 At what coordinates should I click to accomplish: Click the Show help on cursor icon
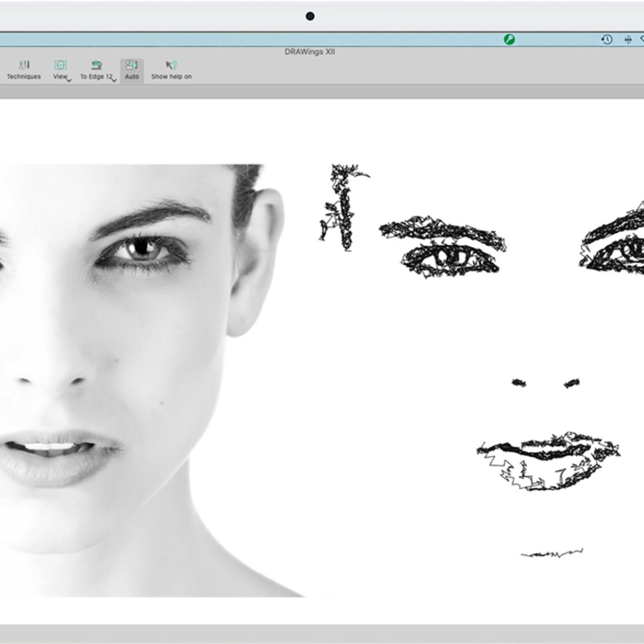pos(171,64)
